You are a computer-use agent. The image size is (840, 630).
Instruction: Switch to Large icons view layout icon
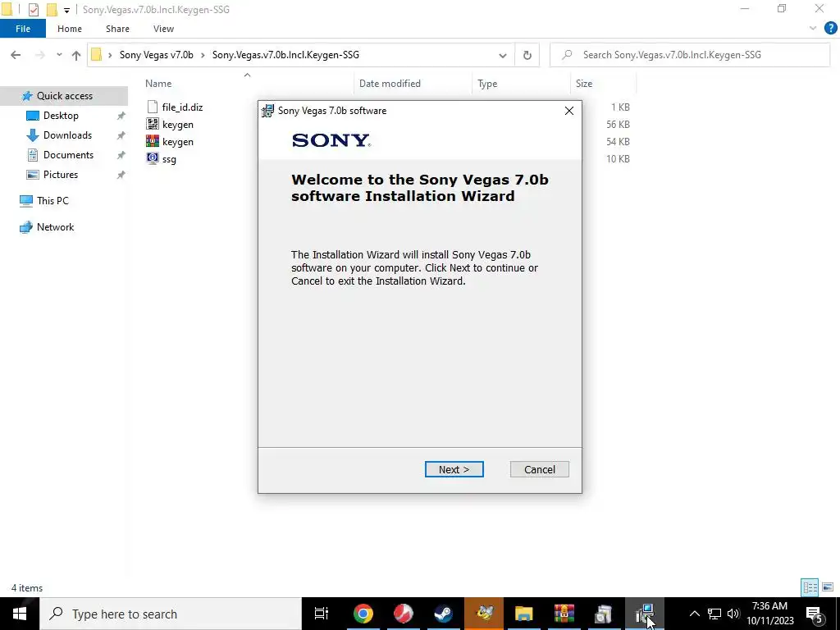point(828,587)
